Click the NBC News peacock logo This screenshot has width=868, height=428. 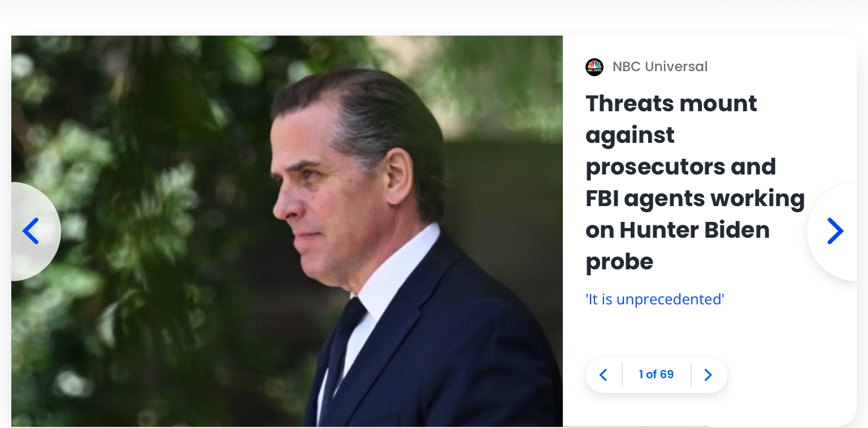click(594, 67)
